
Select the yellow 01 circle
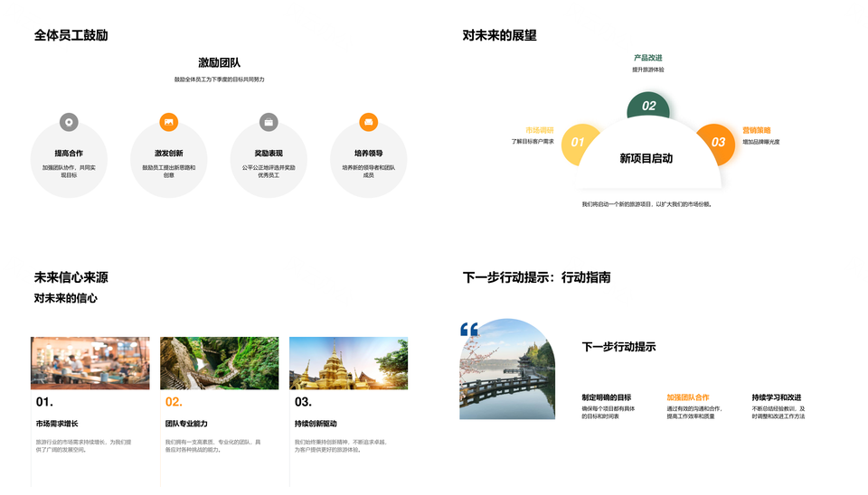(x=578, y=143)
